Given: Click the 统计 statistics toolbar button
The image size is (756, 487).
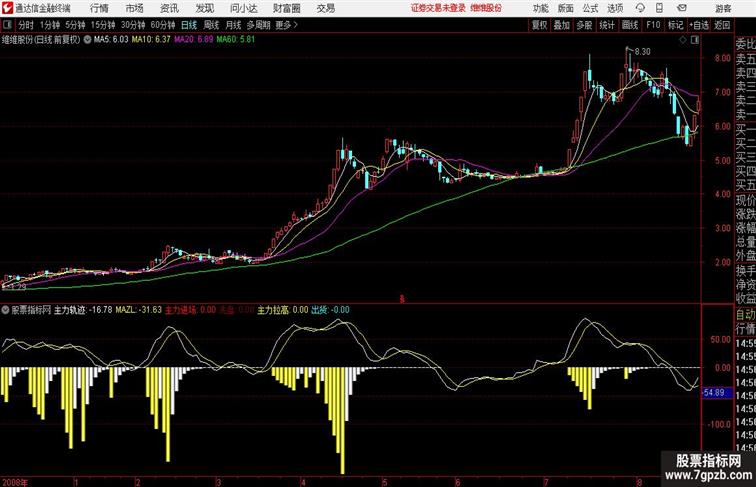Looking at the screenshot, I should 607,25.
